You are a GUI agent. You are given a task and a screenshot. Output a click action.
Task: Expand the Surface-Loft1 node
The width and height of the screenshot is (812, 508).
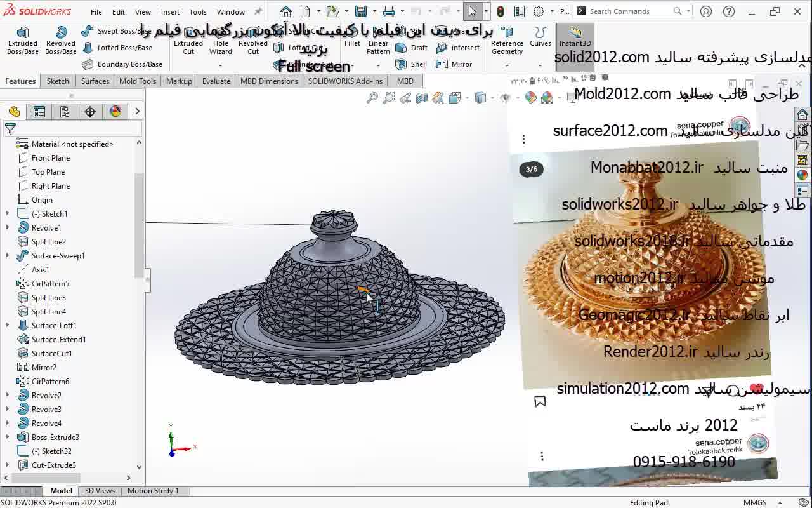click(8, 326)
